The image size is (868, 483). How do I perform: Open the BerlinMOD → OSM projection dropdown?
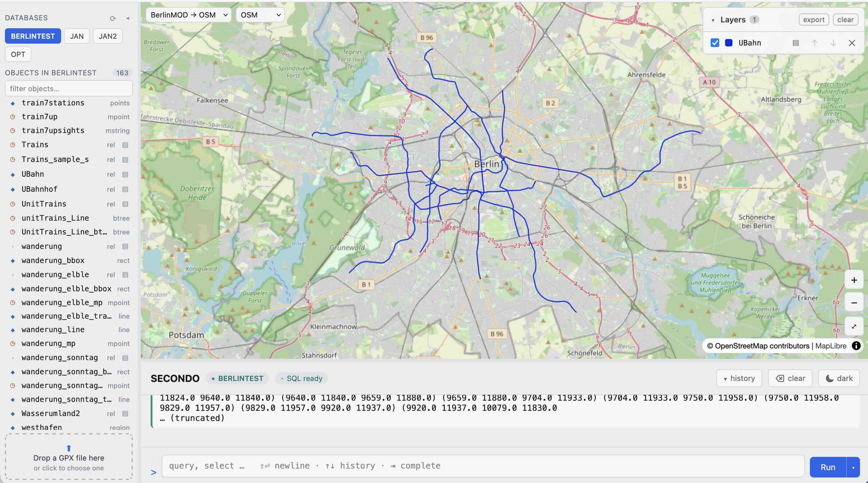click(x=189, y=15)
